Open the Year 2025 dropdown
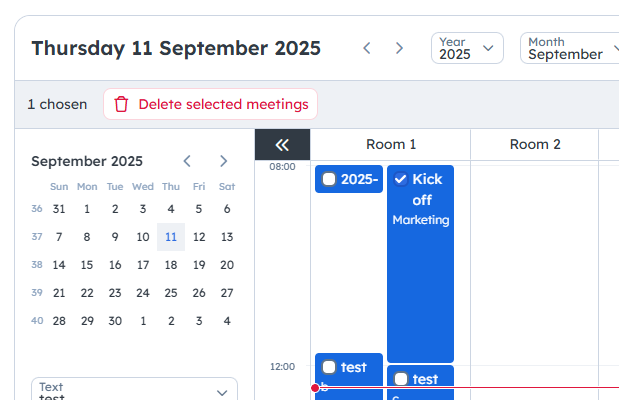This screenshot has width=619, height=400. 467,48
